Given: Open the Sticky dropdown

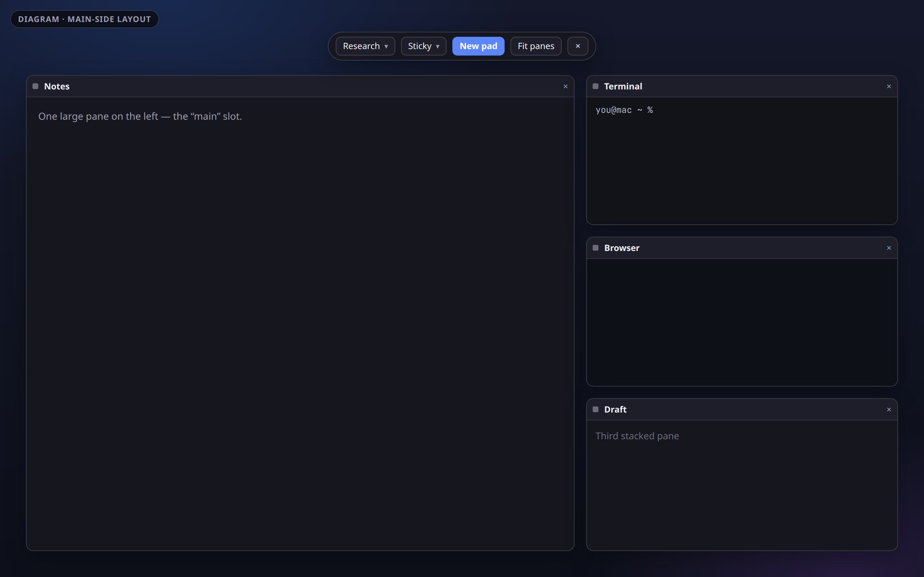Looking at the screenshot, I should 423,46.
